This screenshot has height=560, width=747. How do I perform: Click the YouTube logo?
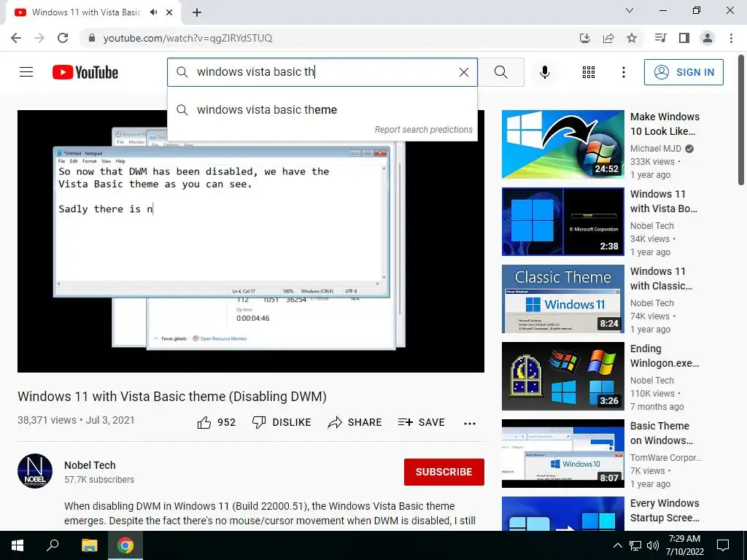click(85, 72)
